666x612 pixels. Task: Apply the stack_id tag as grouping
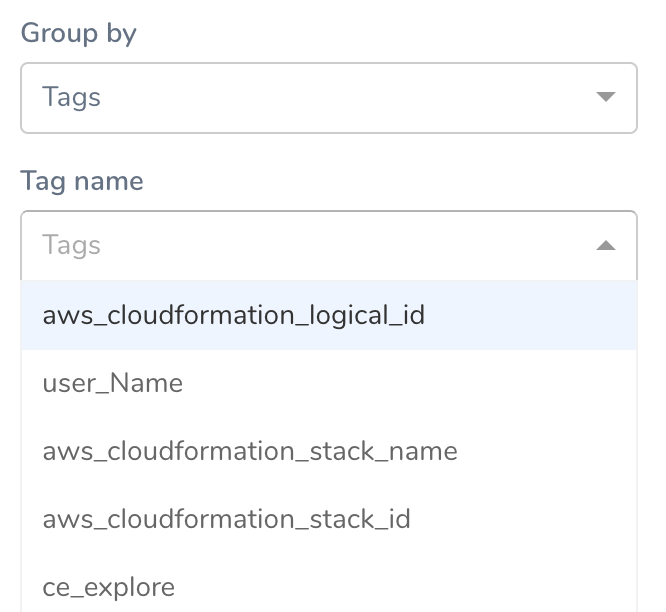tap(329, 519)
